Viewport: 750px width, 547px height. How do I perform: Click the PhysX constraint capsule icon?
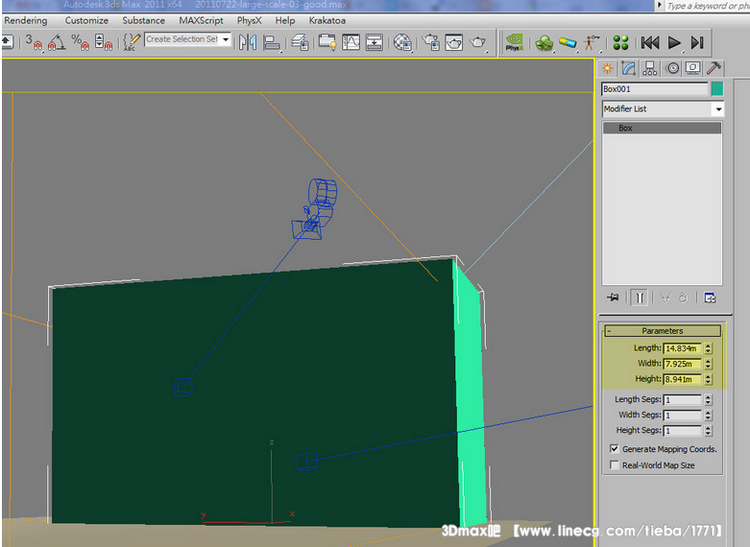[x=568, y=43]
